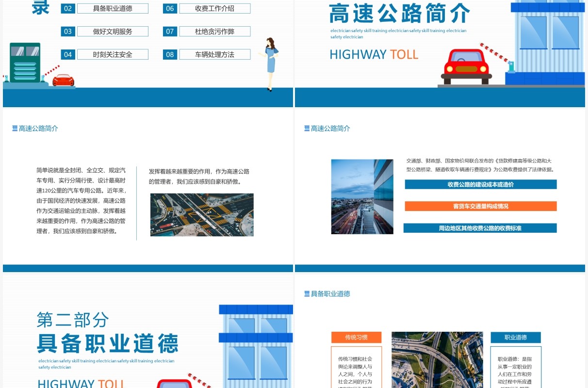Screen dimensions: 588x388
Task: Open the highway interchange aerial photo
Action: click(x=437, y=360)
